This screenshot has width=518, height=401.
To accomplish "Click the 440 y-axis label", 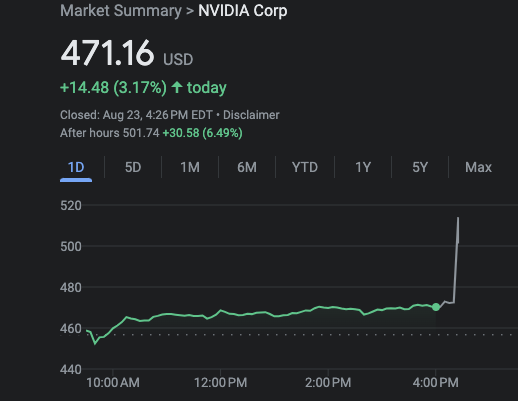I will [71, 370].
